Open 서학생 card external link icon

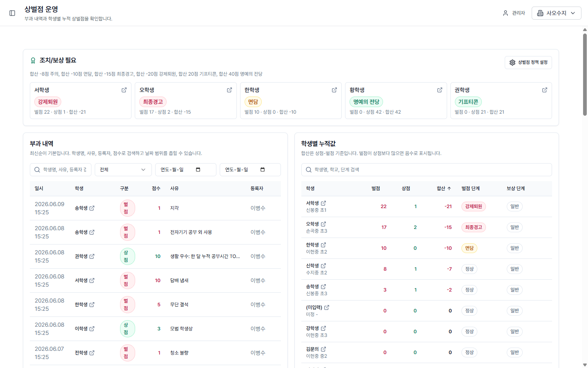124,90
